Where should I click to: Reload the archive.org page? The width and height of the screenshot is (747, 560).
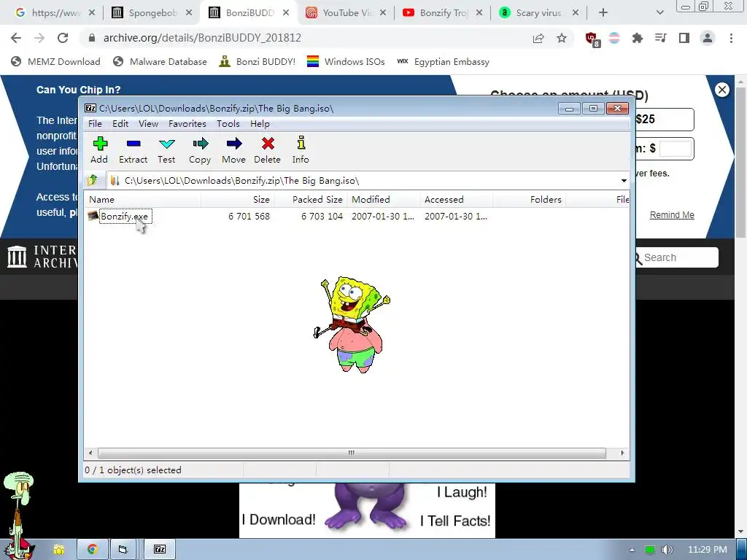pos(63,38)
